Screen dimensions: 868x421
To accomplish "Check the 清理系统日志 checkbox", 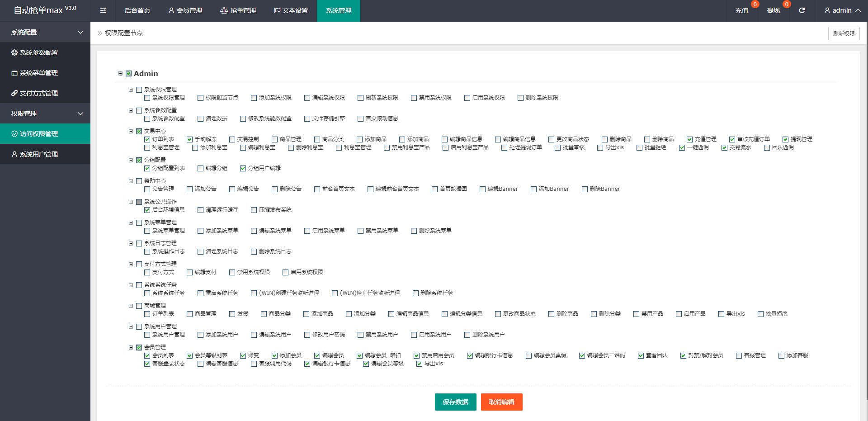I will (201, 252).
